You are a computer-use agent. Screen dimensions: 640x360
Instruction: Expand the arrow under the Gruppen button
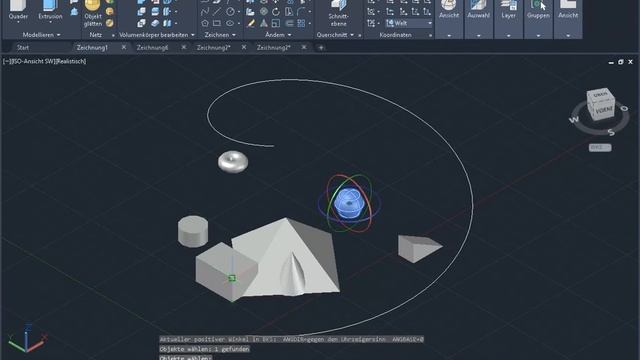pos(538,36)
